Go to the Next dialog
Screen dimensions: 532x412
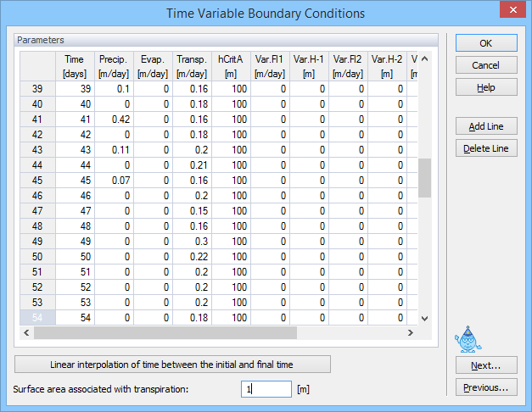pos(486,365)
